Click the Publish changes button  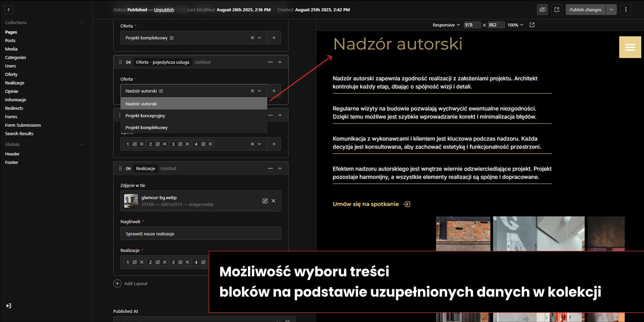pyautogui.click(x=585, y=9)
